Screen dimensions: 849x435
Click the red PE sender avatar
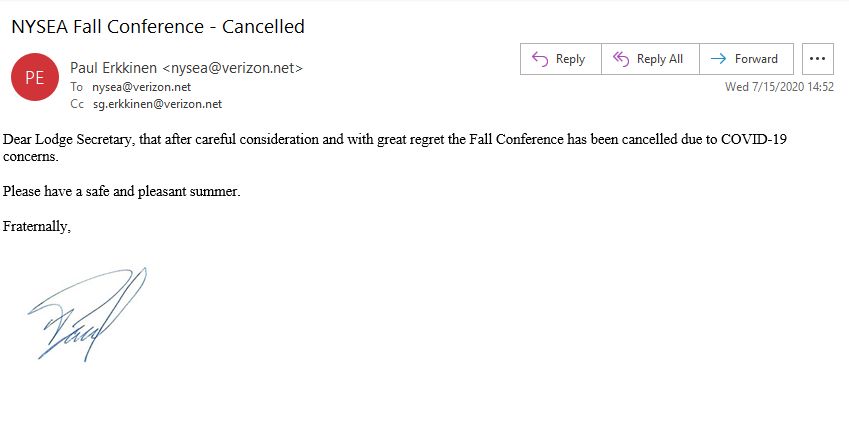point(35,77)
